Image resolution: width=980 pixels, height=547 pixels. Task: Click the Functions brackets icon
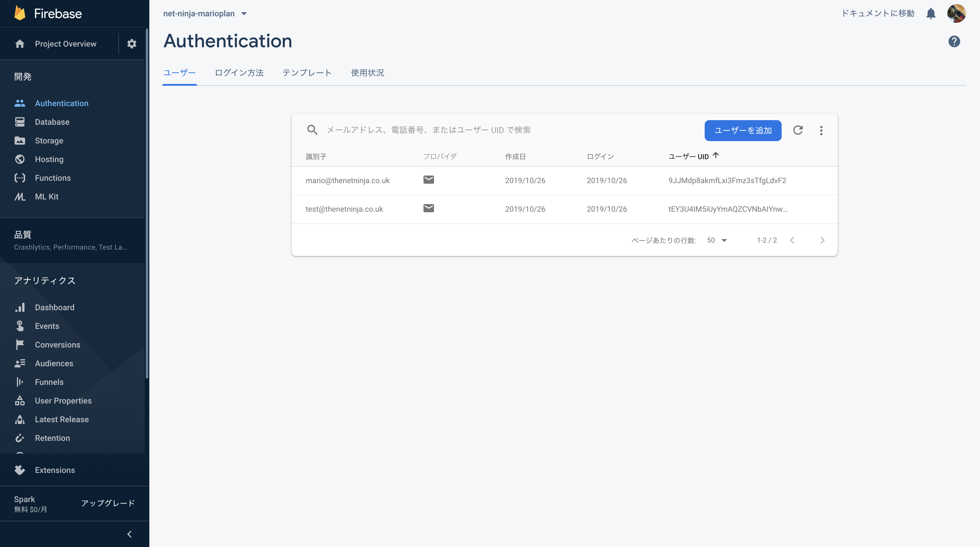(20, 178)
